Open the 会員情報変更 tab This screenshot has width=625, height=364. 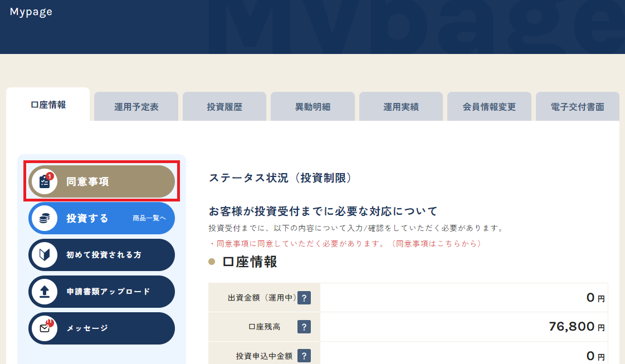(489, 107)
